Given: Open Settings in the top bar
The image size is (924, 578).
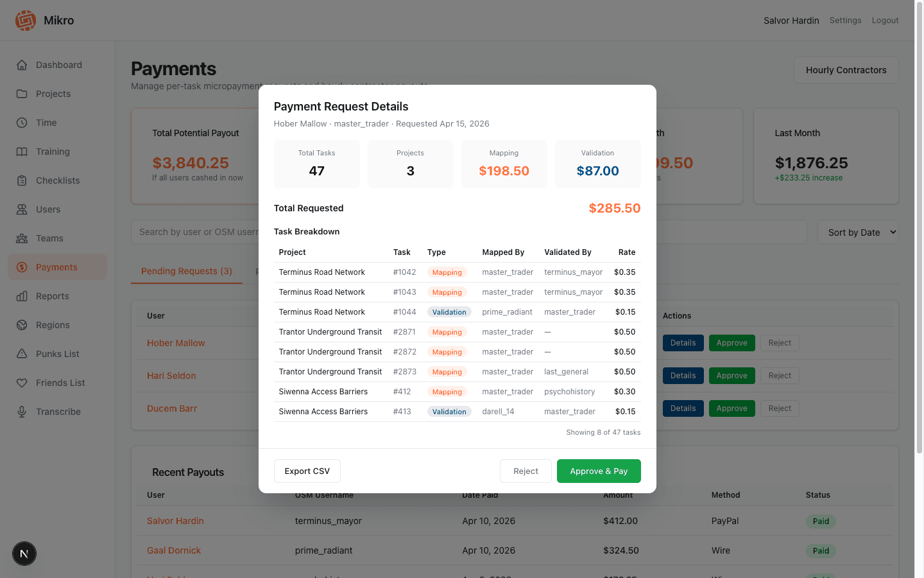Looking at the screenshot, I should click(x=845, y=20).
